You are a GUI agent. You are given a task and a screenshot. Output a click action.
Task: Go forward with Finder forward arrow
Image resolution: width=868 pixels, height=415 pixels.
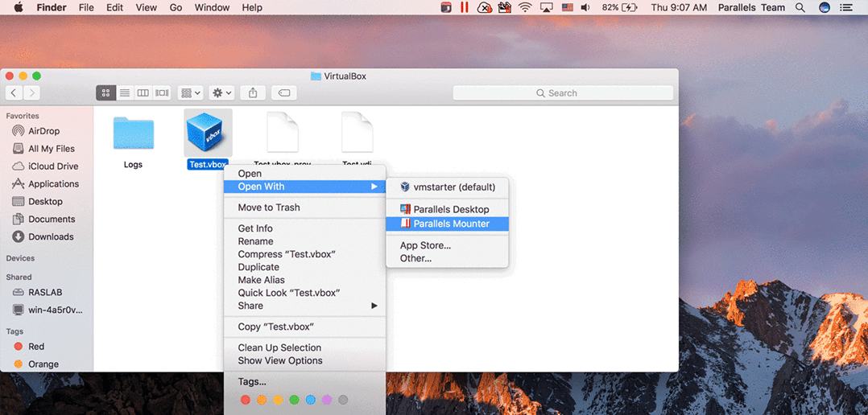point(31,92)
